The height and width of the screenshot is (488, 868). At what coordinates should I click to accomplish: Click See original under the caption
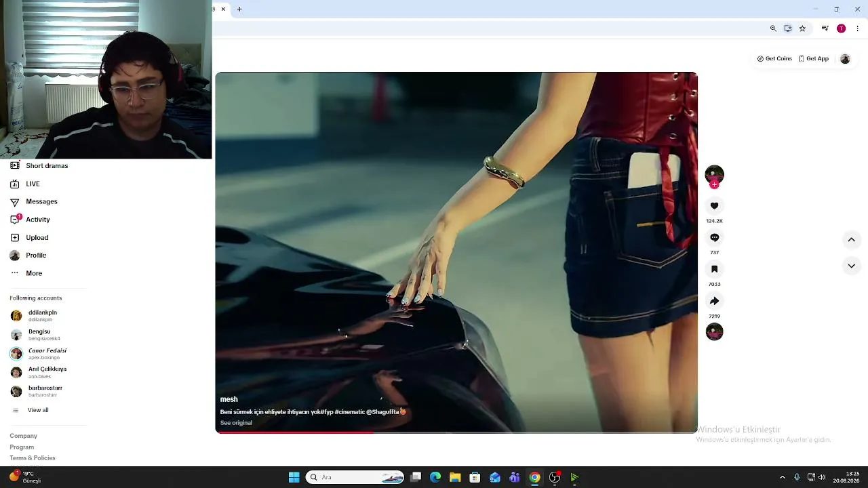[x=236, y=423]
